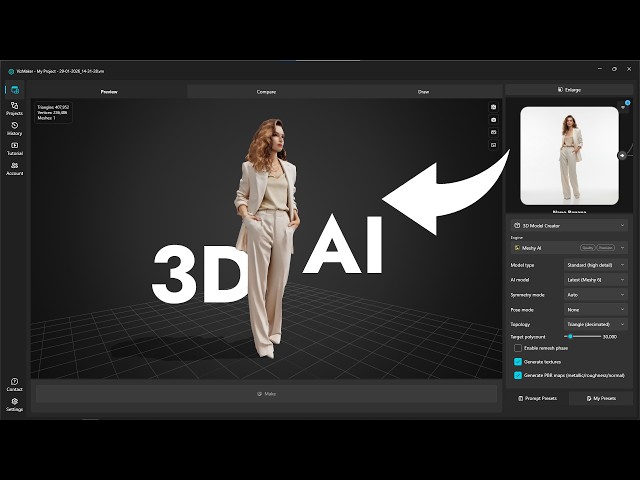
Task: Click the funnel icon with the blue badge
Action: pos(624,107)
